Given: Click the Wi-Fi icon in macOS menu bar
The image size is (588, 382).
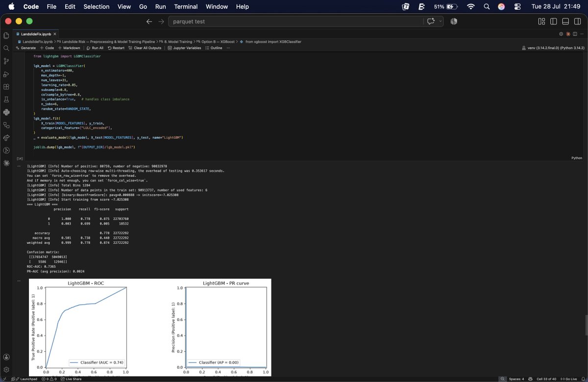Looking at the screenshot, I should (471, 6).
